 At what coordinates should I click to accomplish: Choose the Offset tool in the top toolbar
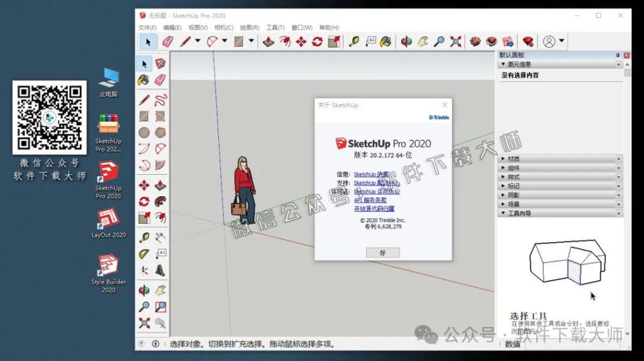click(x=285, y=42)
